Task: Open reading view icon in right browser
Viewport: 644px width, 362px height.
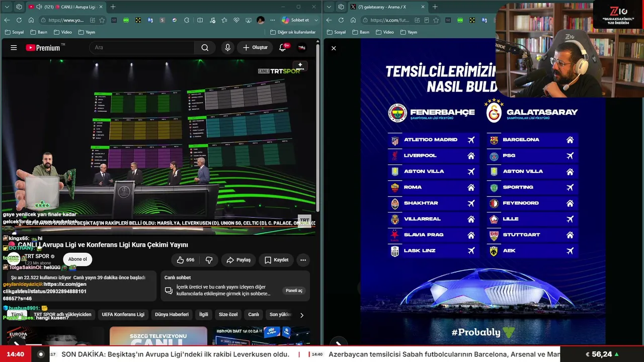Action: coord(427,20)
